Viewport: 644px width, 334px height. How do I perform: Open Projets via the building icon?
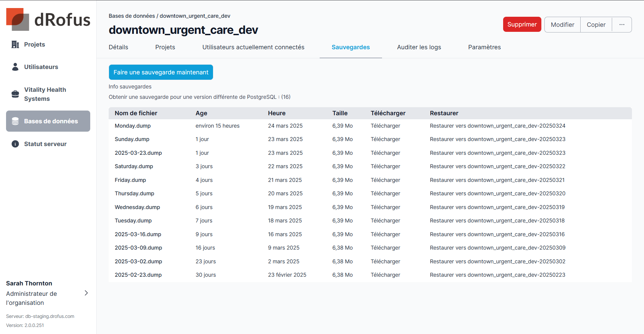click(x=15, y=45)
